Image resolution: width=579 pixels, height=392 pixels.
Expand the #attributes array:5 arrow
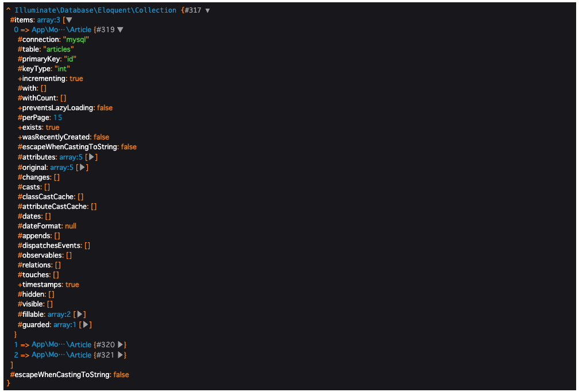(x=91, y=157)
